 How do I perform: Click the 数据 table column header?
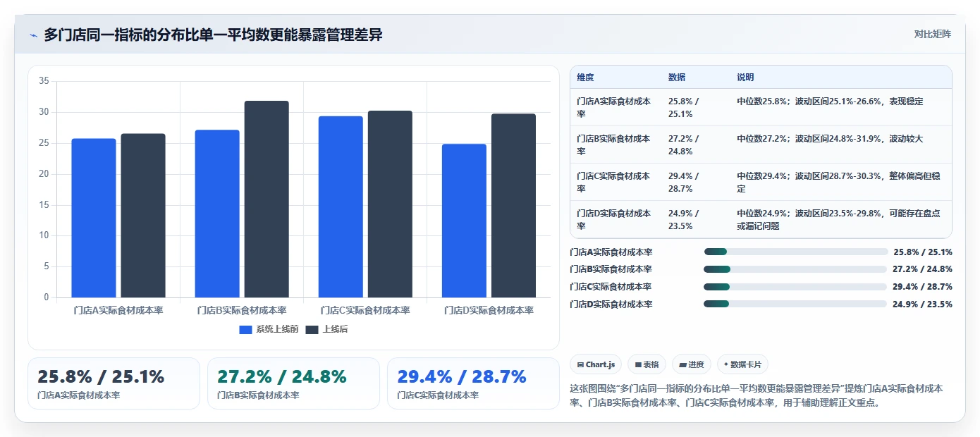point(677,78)
